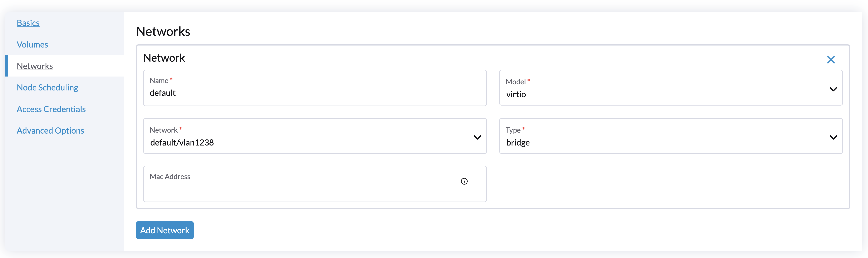Screen dimensions: 868x258
Task: Switch to the Basics tab
Action: tap(28, 23)
